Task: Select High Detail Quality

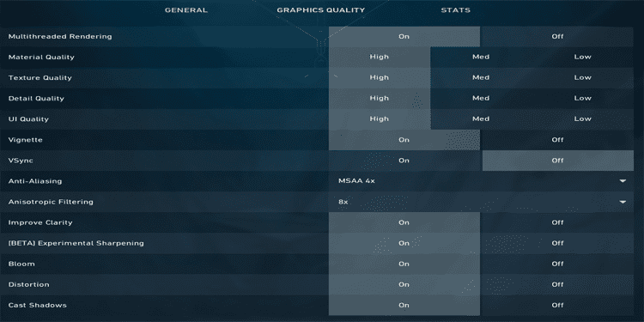Action: click(x=379, y=98)
